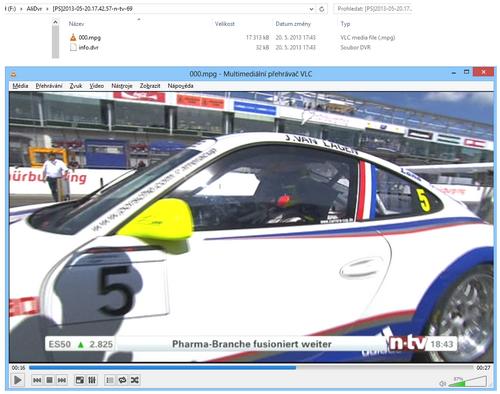Close the VLC player window
Screen dimensions: 500x394
[x=483, y=72]
